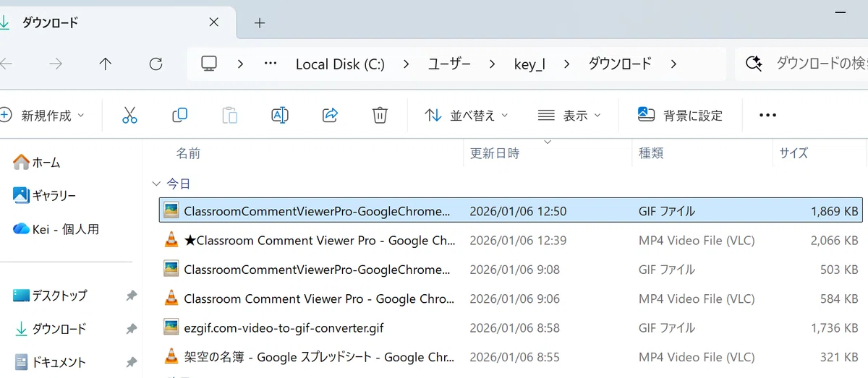Open ホーム in navigation pane

38,162
